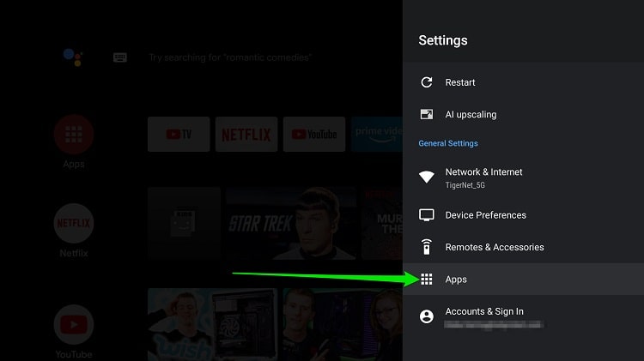The height and width of the screenshot is (361, 644).
Task: Click the Accounts profile avatar icon
Action: pos(426,316)
